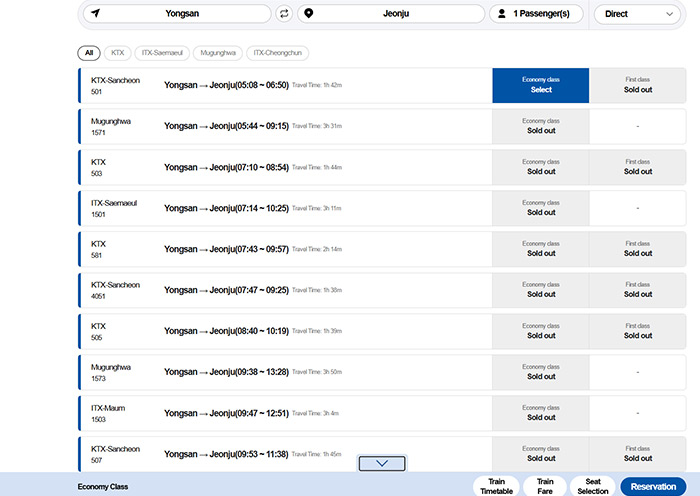Filter trains by ITX-Cheongchun
Image resolution: width=700 pixels, height=496 pixels.
(278, 53)
